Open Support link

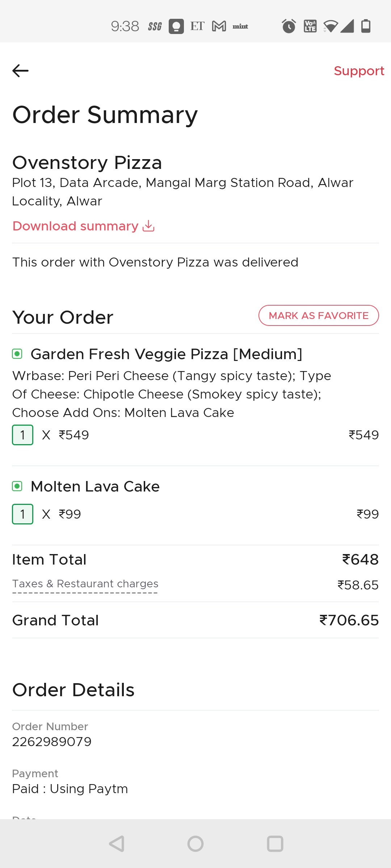click(358, 71)
